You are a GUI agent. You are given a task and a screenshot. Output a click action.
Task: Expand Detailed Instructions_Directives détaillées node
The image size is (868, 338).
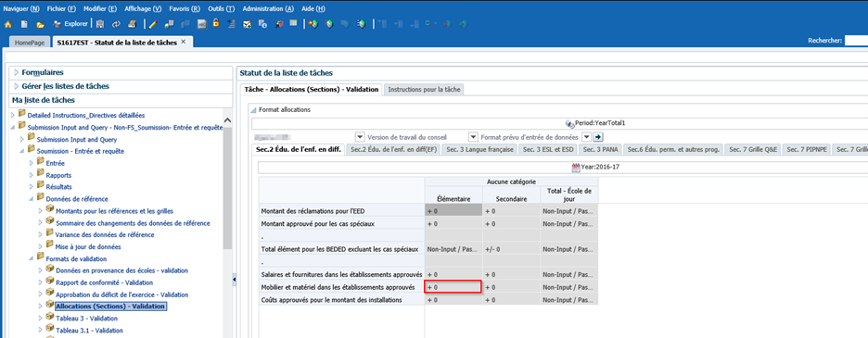click(13, 115)
